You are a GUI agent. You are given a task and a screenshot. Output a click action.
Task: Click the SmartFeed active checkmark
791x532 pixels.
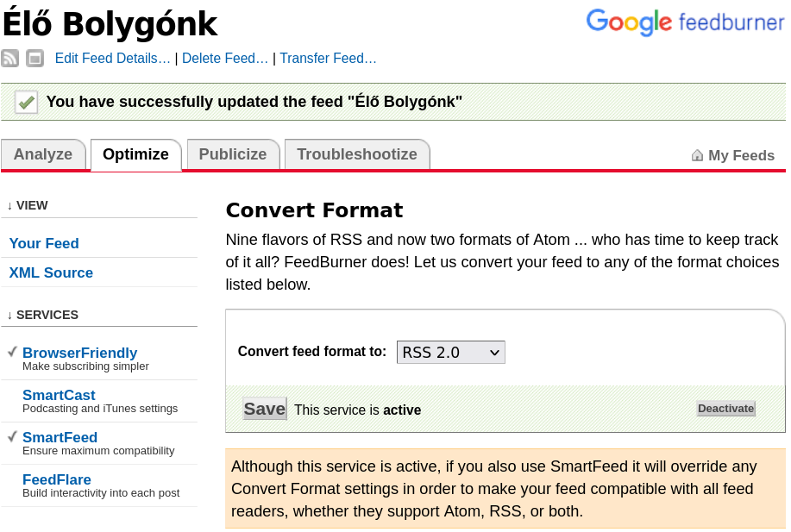coord(13,436)
